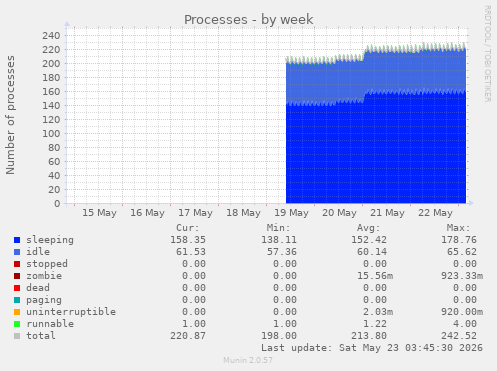Click the "Min:" column header

pyautogui.click(x=278, y=228)
